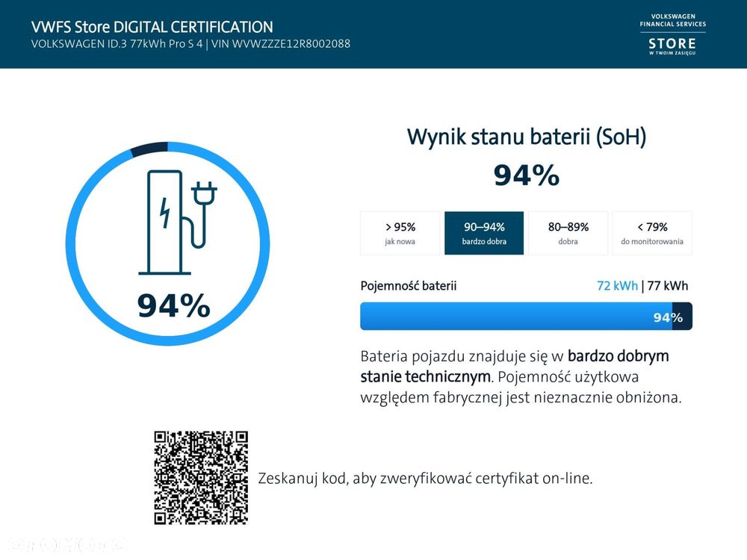Click the charging station icon
747x560 pixels.
(177, 223)
